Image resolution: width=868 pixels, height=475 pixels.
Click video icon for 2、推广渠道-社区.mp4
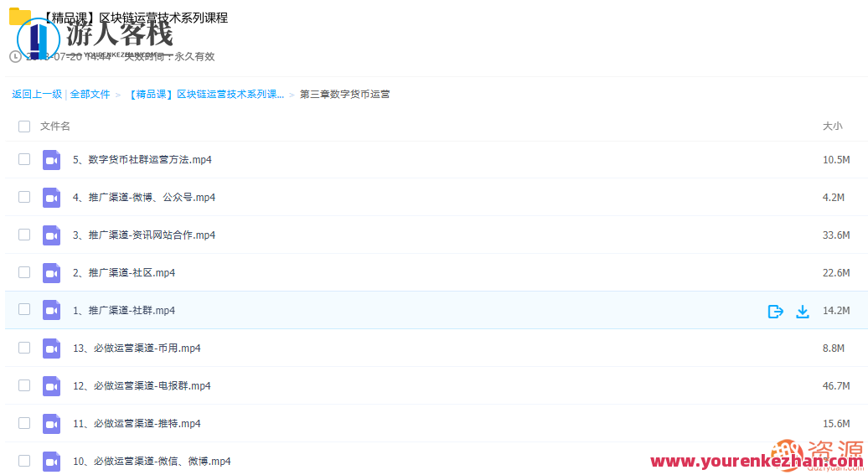click(x=51, y=273)
